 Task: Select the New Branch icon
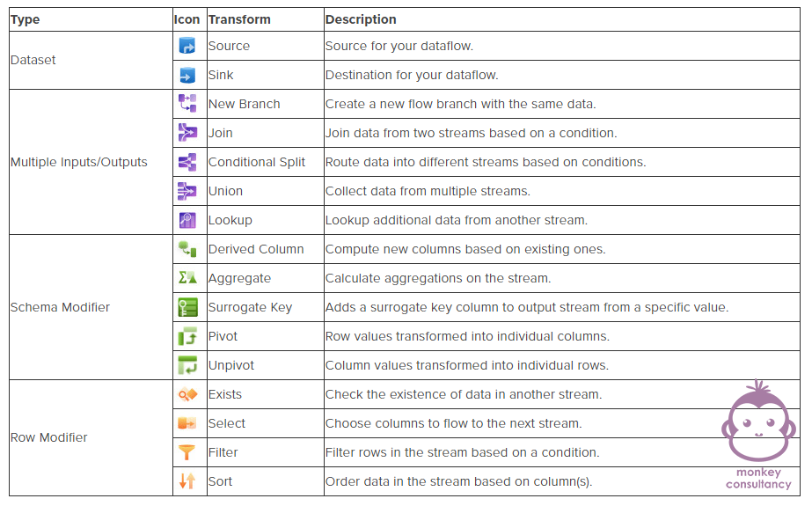[187, 104]
